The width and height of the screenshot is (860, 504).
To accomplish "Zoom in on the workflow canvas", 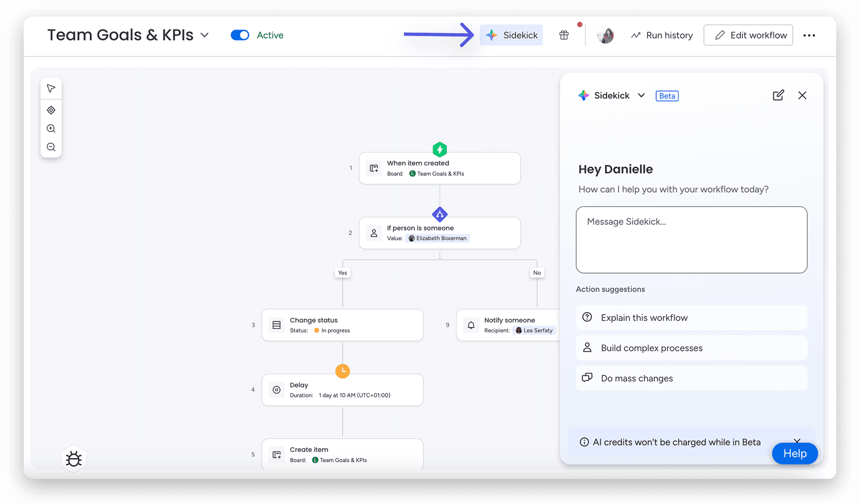I will click(51, 128).
